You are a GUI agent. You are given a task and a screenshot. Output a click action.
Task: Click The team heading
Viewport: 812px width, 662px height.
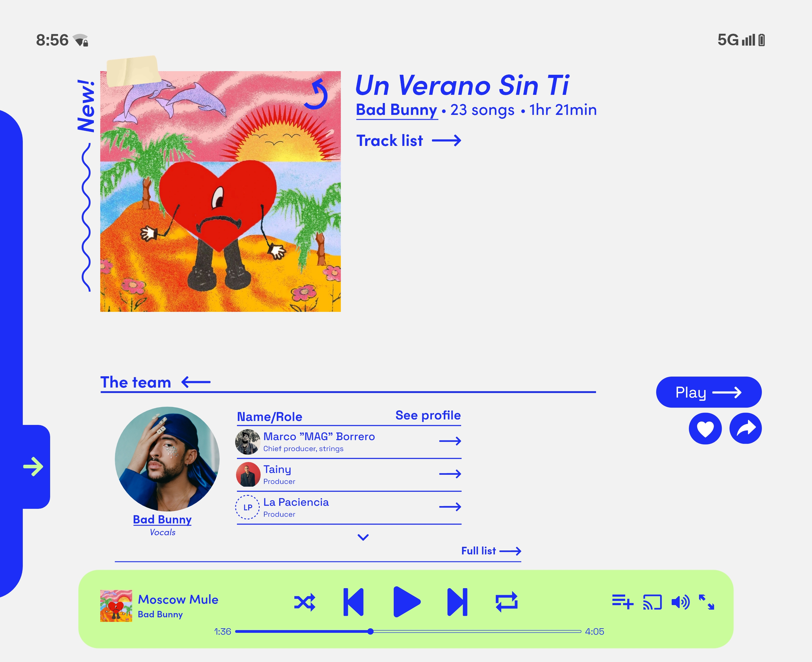136,382
